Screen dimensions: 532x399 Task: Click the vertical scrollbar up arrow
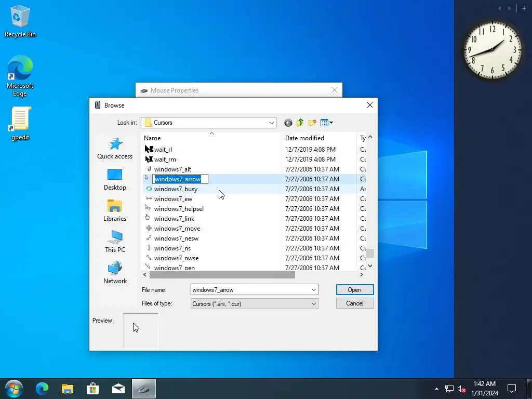pyautogui.click(x=370, y=137)
